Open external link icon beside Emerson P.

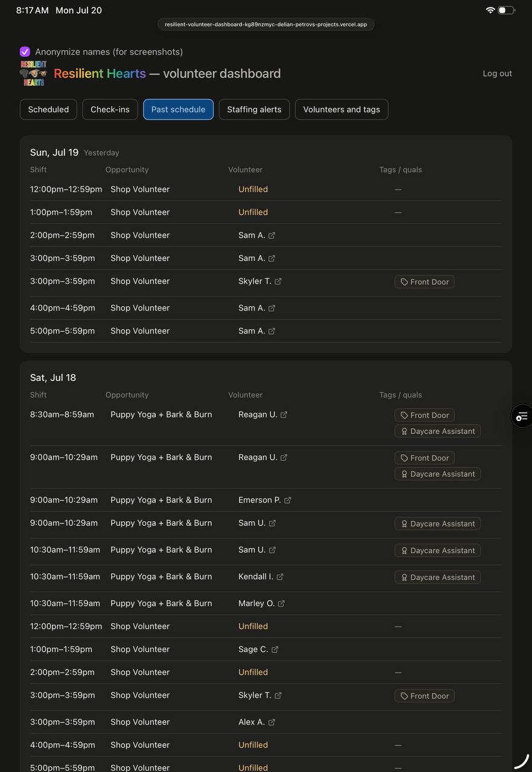(x=287, y=500)
